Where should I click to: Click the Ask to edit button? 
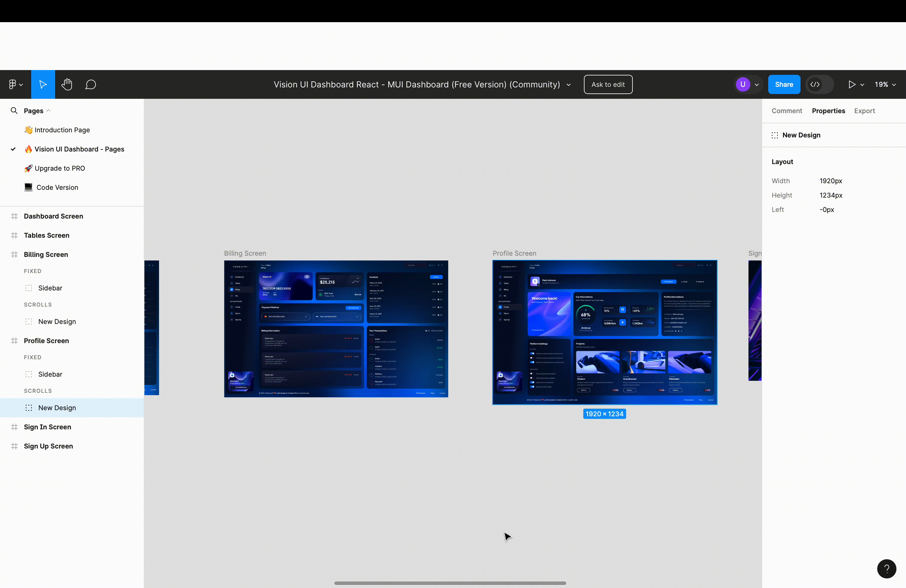(608, 84)
